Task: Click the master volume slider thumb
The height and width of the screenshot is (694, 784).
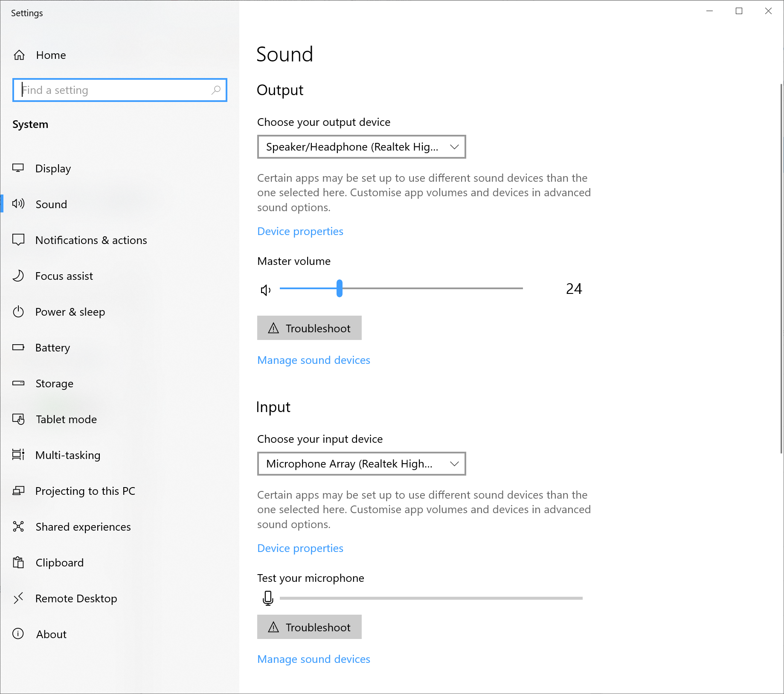Action: (339, 288)
